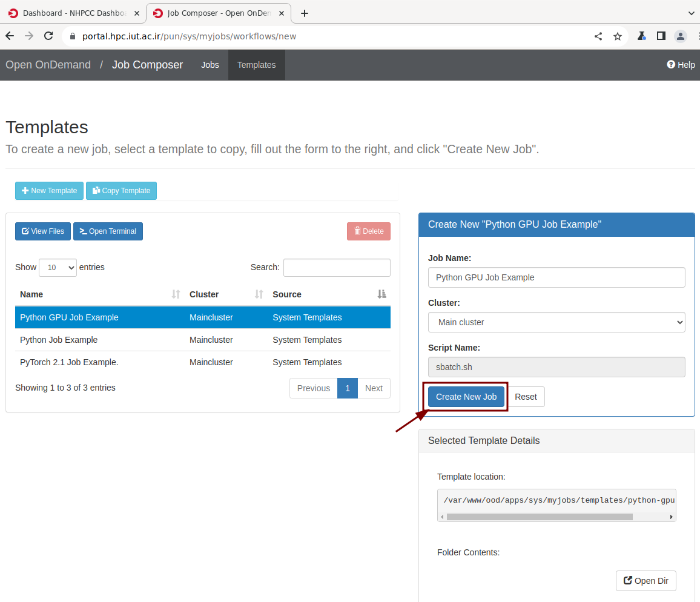Close the Dashboard - NHPCC tab

tap(137, 13)
